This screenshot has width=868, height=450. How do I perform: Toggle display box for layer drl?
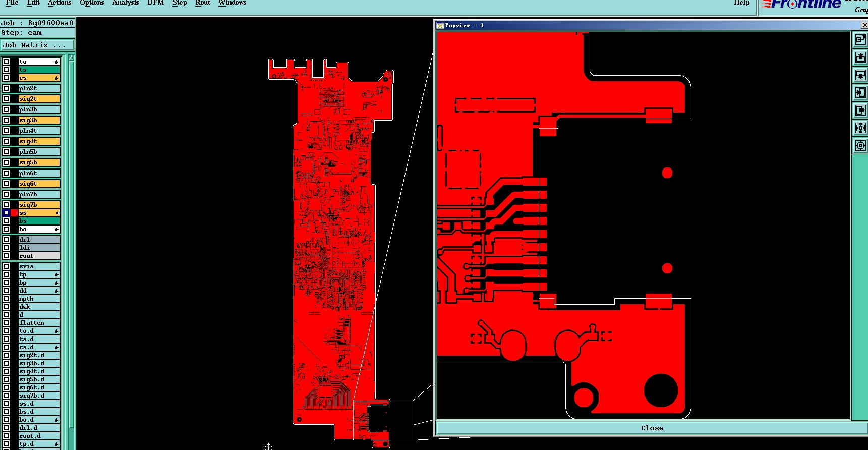6,240
